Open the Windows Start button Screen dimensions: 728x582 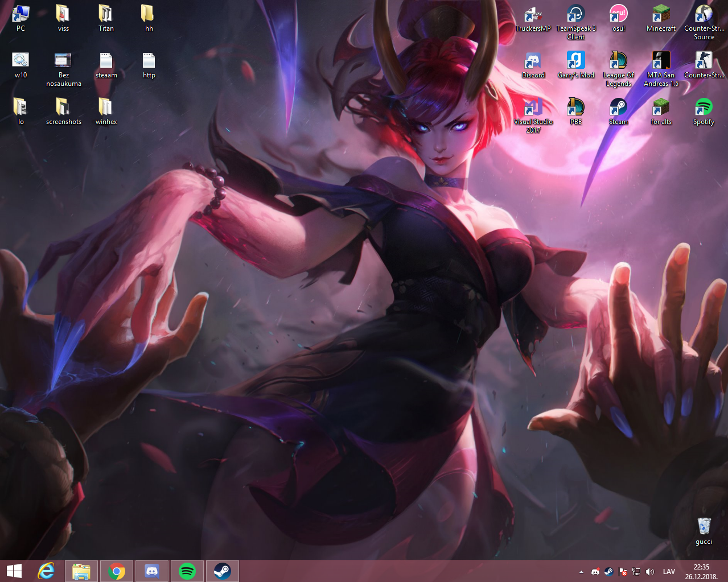14,571
